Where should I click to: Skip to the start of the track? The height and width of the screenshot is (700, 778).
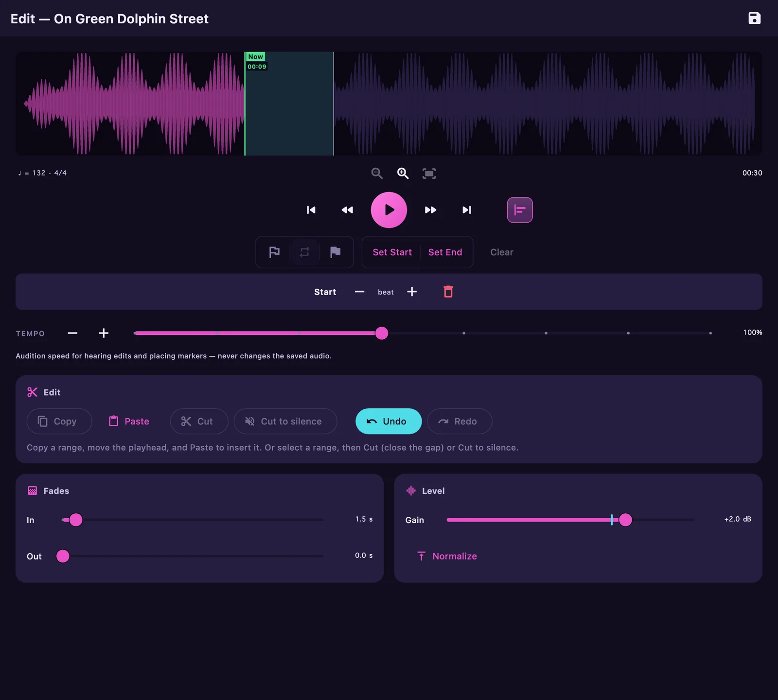click(x=311, y=210)
